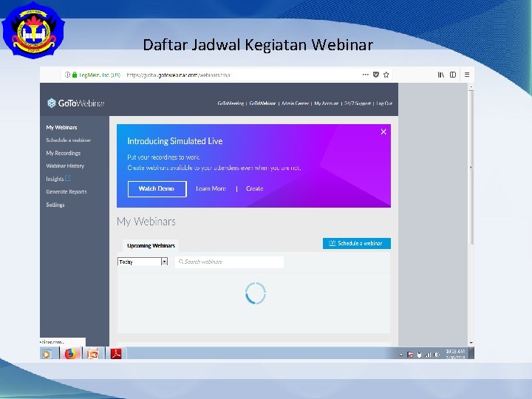
Task: Click the Introducing Simulated Live heading
Action: 174,141
